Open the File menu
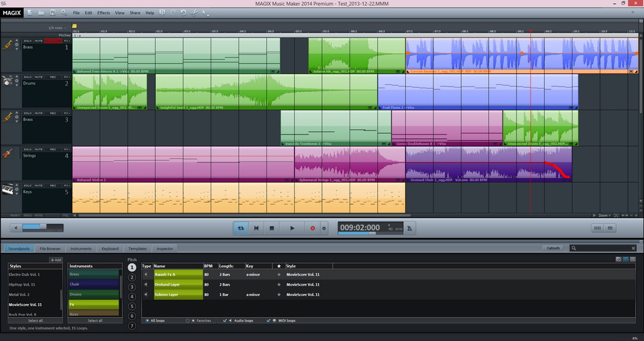644x341 pixels. tap(77, 13)
